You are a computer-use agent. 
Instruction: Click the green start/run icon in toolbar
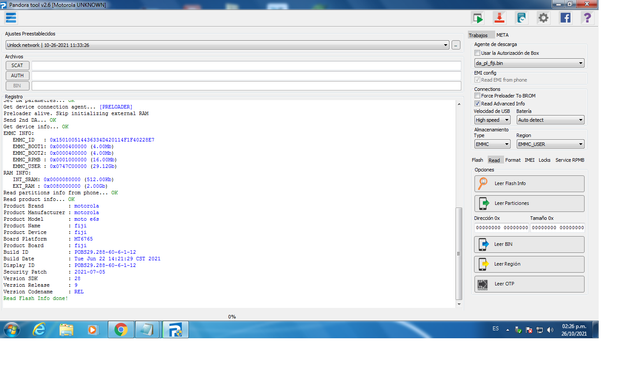(478, 18)
